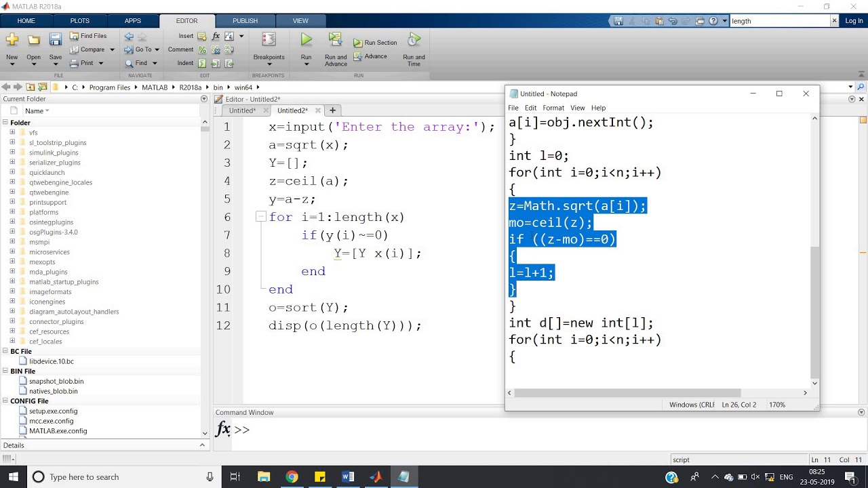Viewport: 868px width, 488px height.
Task: Click Notepad's horizontal scrollbar thumb
Action: tap(627, 392)
